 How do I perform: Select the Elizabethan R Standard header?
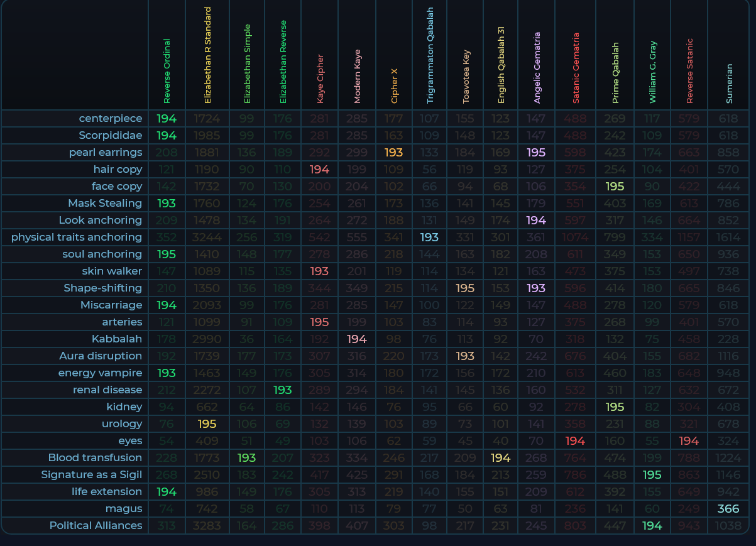207,55
